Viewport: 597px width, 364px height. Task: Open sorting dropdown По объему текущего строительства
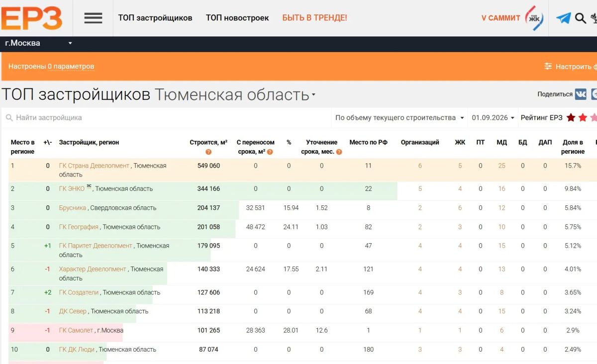[x=399, y=118]
